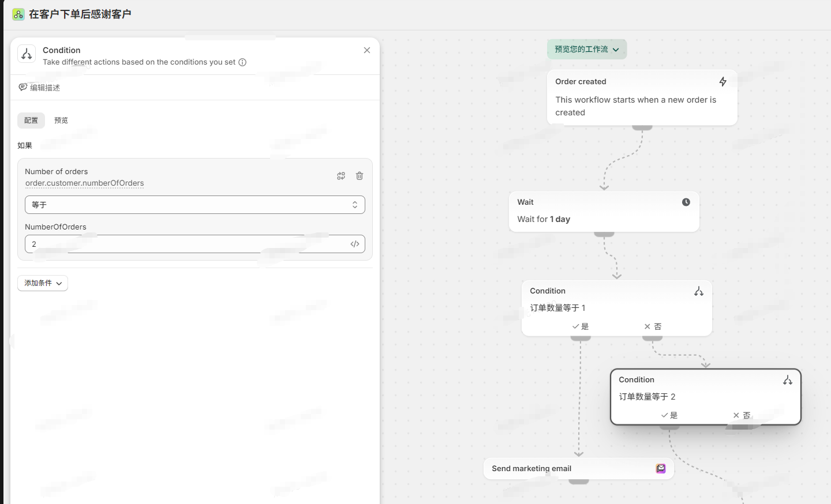Switch to the 预览 tab
The image size is (831, 504).
[61, 121]
